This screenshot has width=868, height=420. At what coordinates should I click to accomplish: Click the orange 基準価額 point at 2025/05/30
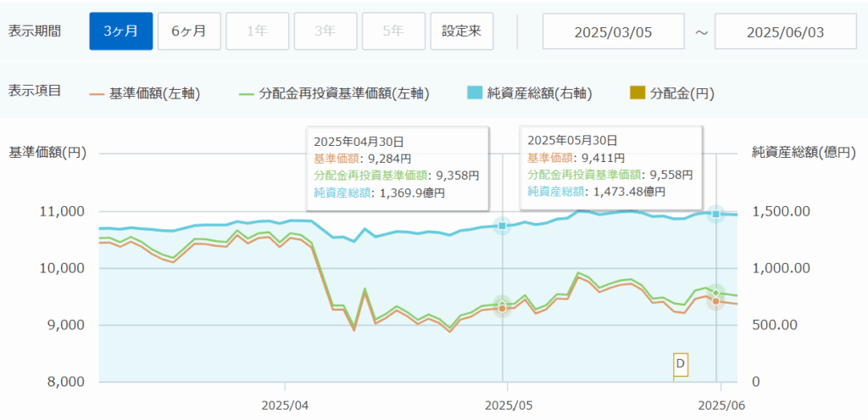(x=715, y=301)
